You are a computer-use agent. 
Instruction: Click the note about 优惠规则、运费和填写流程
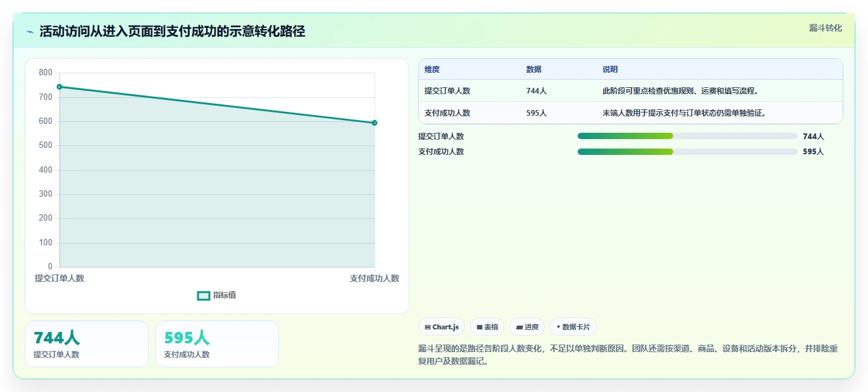(x=681, y=91)
